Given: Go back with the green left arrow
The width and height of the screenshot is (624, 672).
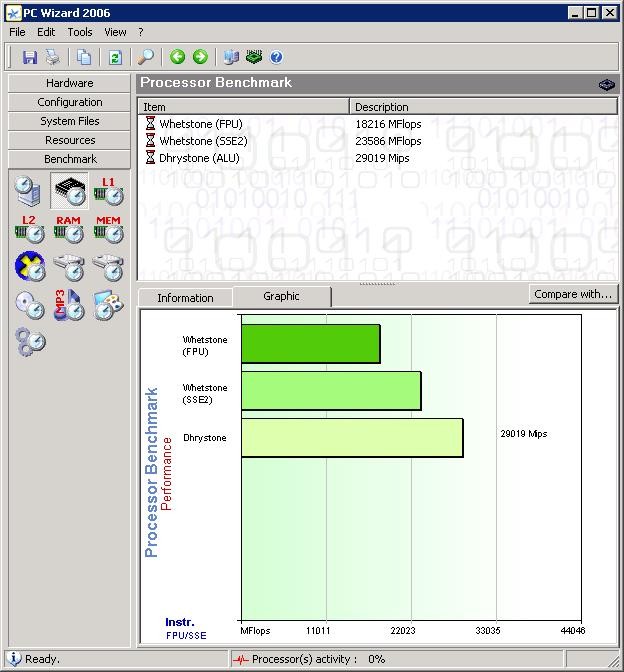Looking at the screenshot, I should (177, 57).
